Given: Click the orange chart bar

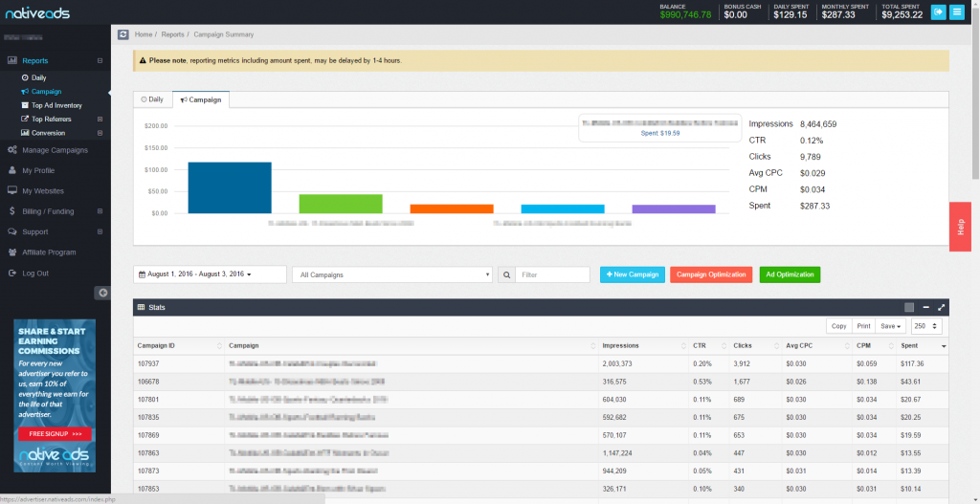Looking at the screenshot, I should [452, 209].
